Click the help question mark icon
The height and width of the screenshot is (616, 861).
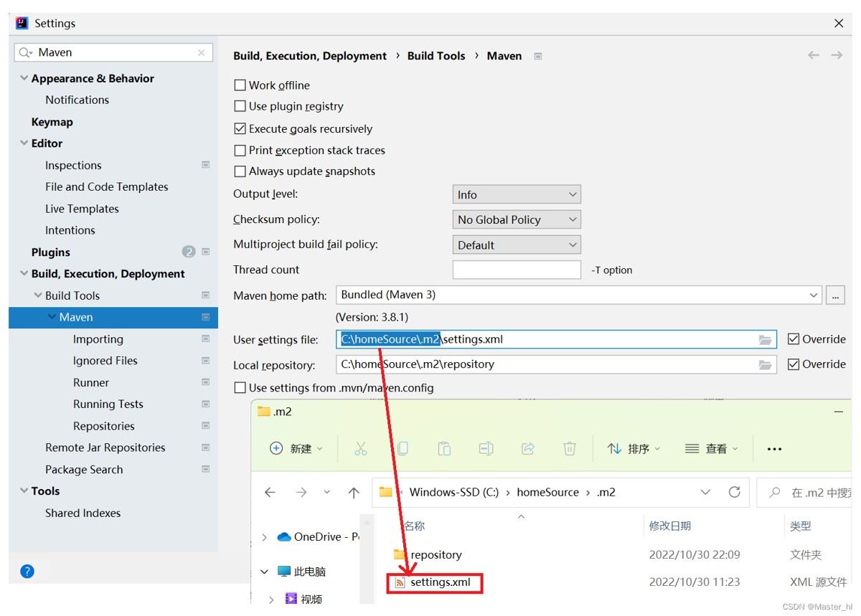tap(27, 571)
